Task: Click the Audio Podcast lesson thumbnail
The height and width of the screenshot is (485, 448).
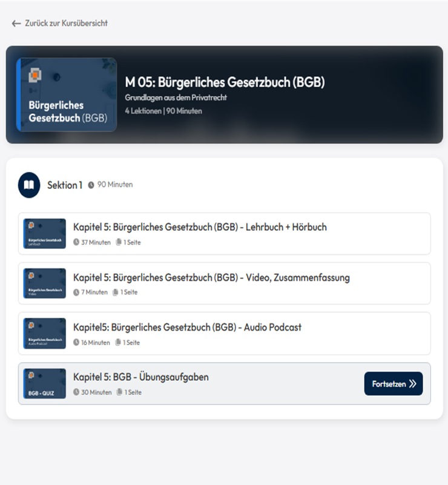Action: (x=45, y=334)
